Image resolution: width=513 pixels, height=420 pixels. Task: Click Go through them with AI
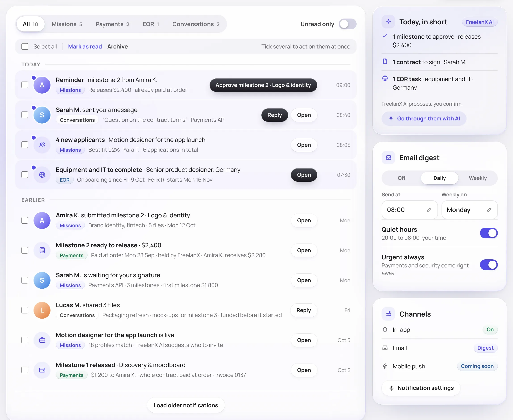coord(424,119)
